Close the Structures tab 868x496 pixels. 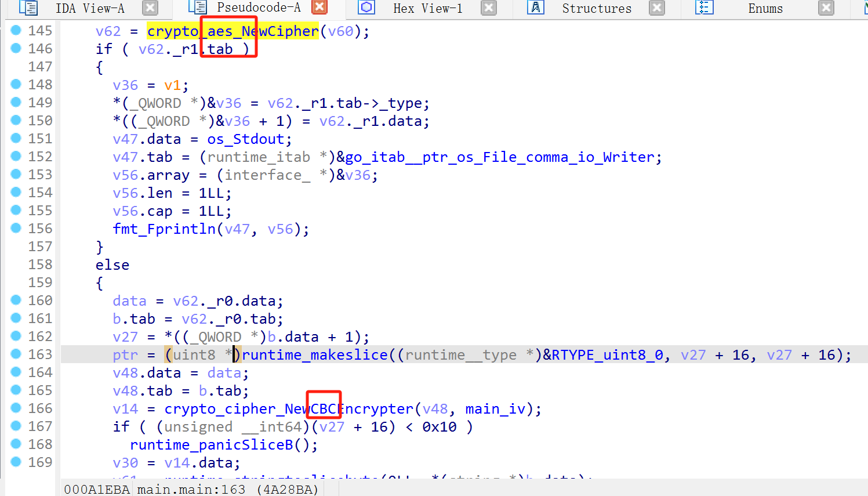(x=656, y=8)
